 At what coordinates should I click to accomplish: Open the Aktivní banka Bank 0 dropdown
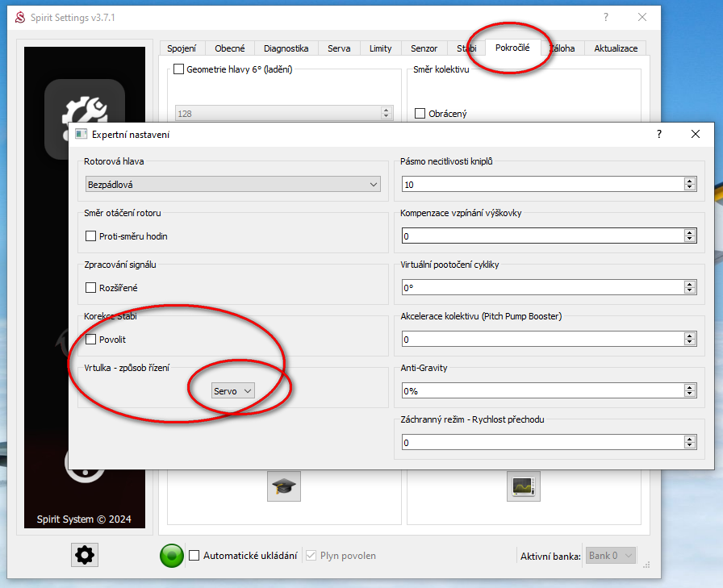611,556
